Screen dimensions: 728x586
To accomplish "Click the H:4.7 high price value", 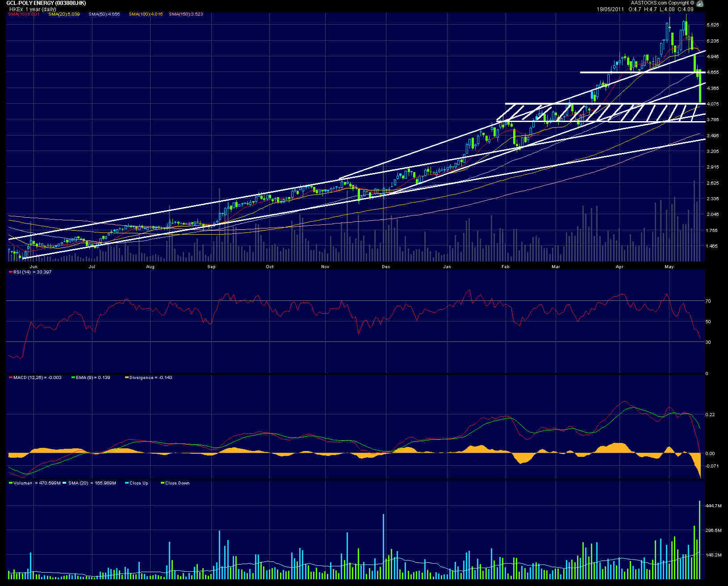I will [650, 9].
